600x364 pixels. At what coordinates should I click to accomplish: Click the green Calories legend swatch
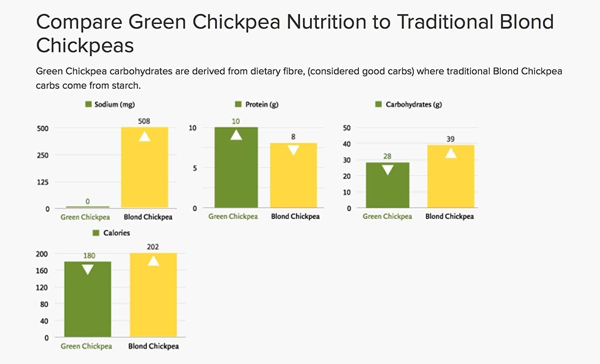pos(96,233)
